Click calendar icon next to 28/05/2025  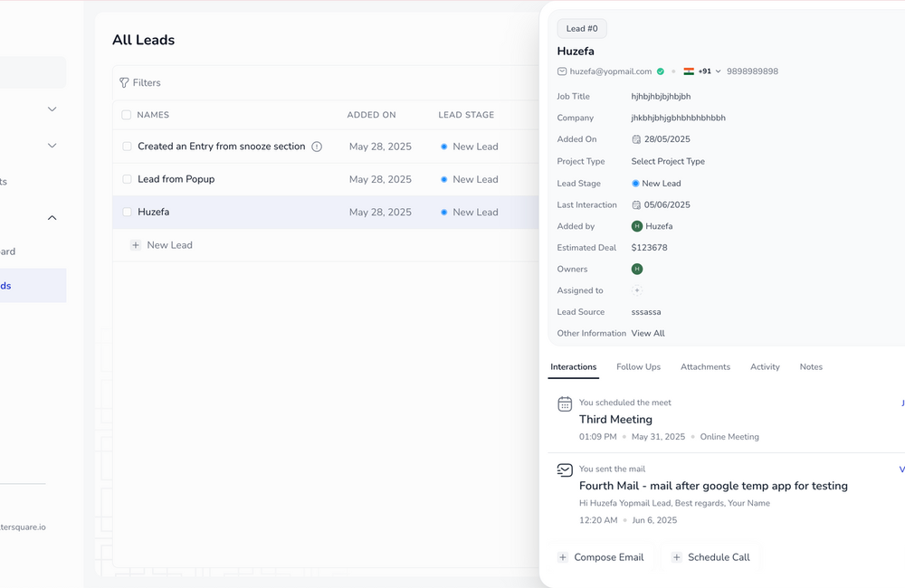(x=636, y=139)
